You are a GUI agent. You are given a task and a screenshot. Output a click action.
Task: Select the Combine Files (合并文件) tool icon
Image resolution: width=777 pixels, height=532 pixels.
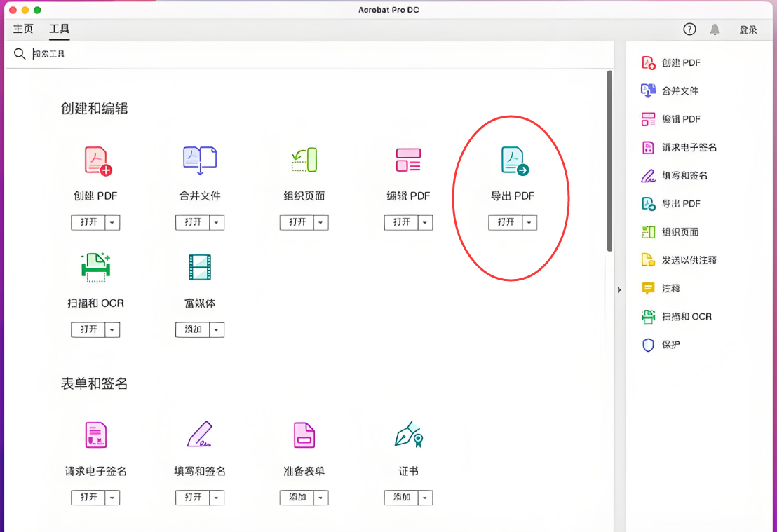[x=200, y=161]
